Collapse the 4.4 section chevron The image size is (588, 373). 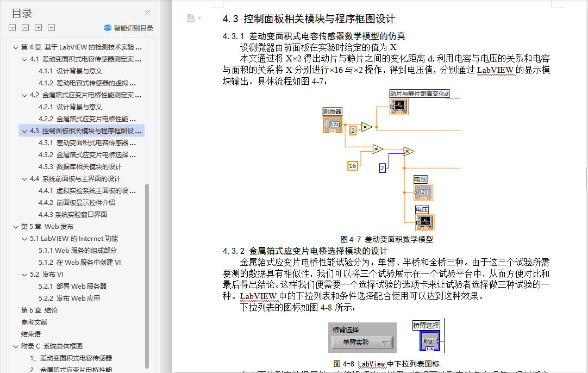24,179
